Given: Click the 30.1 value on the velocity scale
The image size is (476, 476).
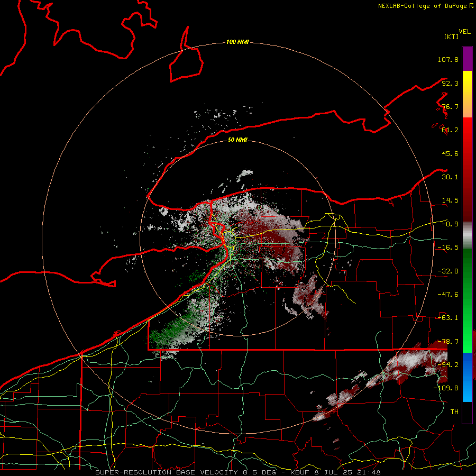Looking at the screenshot, I should point(450,177).
